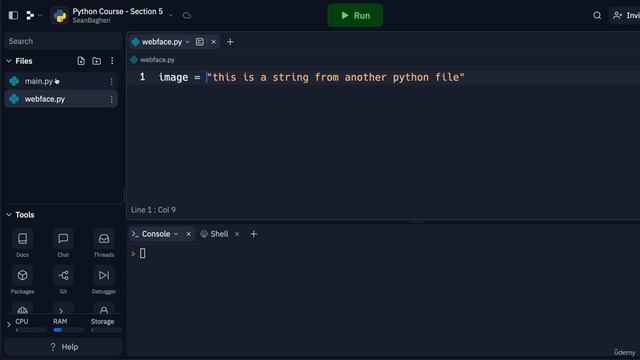Toggle pane layout icon on webface.py tab
The width and height of the screenshot is (640, 360).
click(200, 42)
